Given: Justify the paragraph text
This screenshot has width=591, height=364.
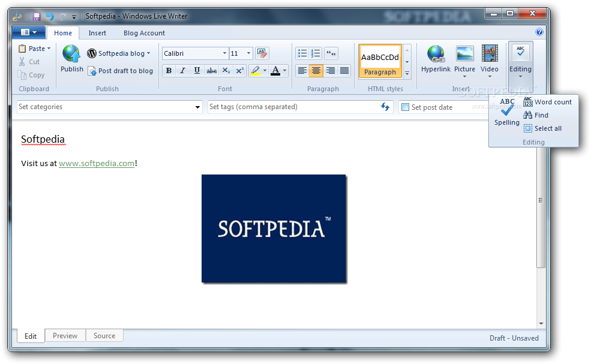Looking at the screenshot, I should click(x=344, y=71).
